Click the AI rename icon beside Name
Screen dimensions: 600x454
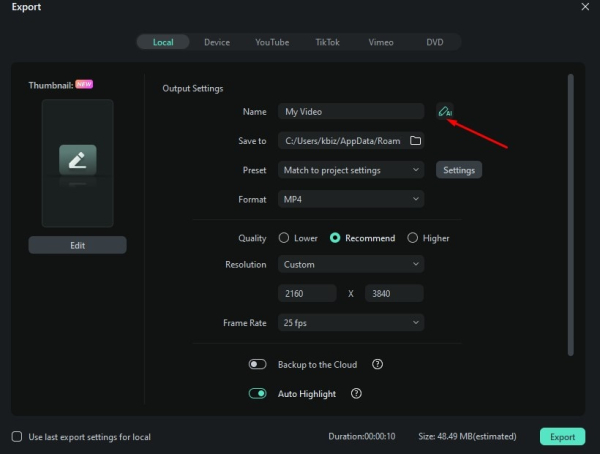[444, 112]
